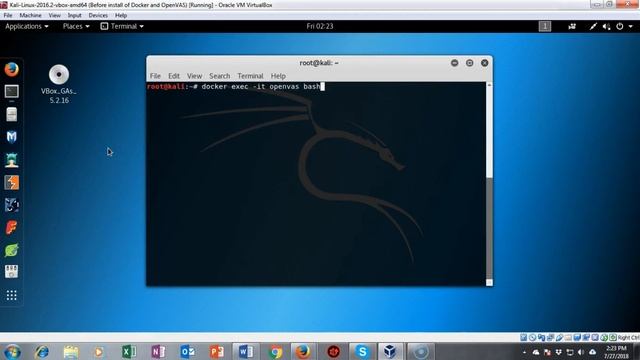Show hidden Windows tray icons arrow
This screenshot has height=360, width=640.
tap(524, 352)
